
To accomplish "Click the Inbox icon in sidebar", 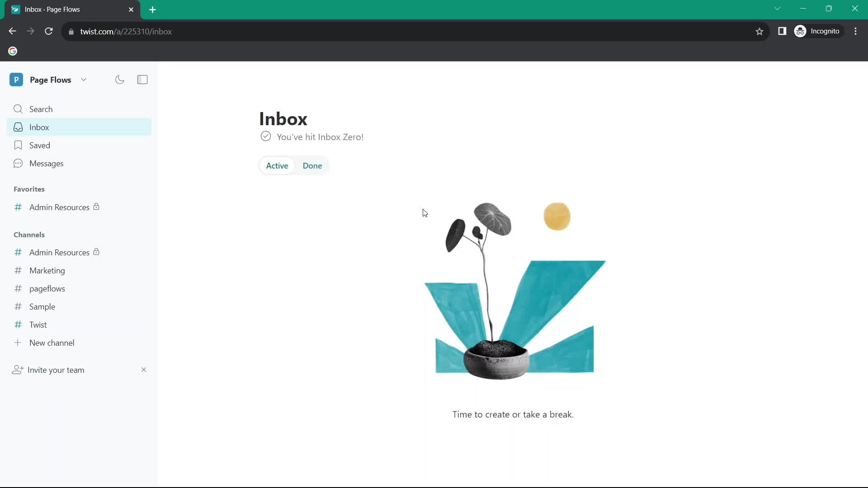I will pos(17,127).
